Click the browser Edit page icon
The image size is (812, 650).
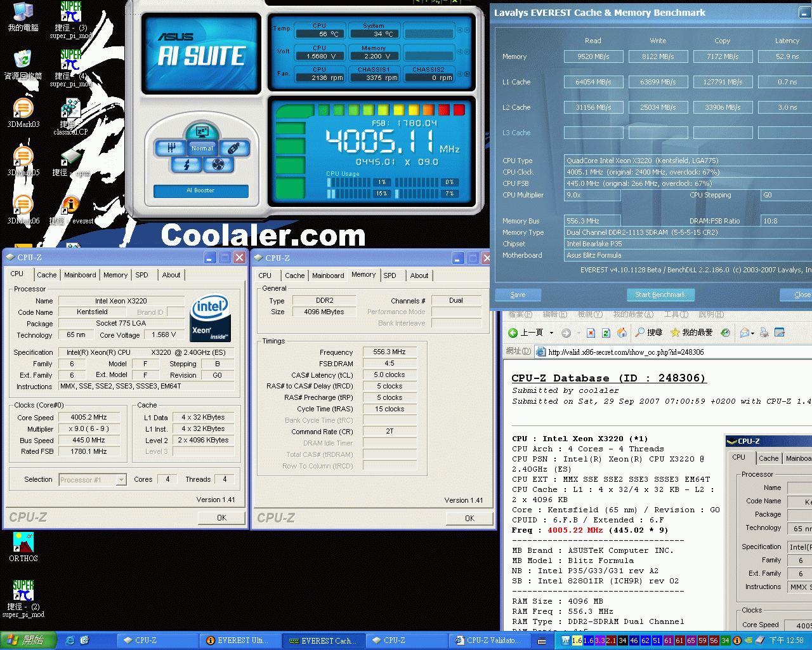780,333
